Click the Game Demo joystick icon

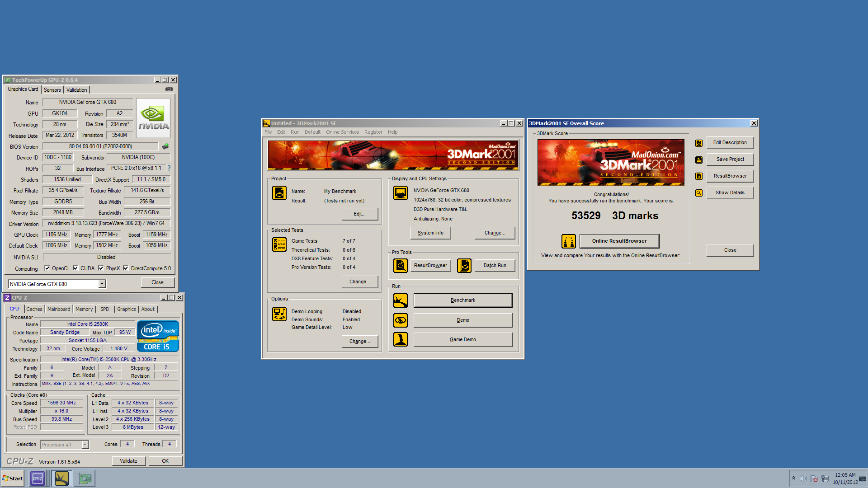[x=401, y=339]
